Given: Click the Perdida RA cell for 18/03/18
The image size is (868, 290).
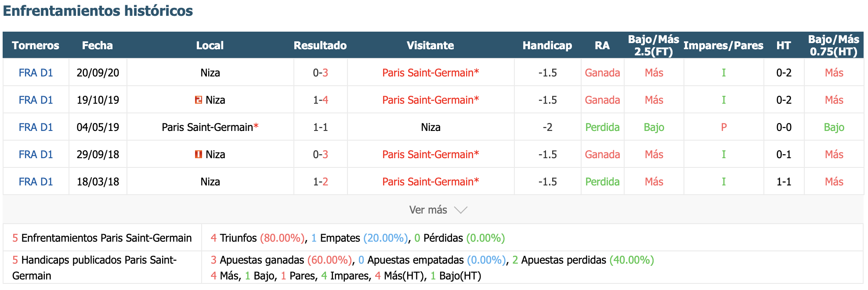Looking at the screenshot, I should click(x=602, y=181).
